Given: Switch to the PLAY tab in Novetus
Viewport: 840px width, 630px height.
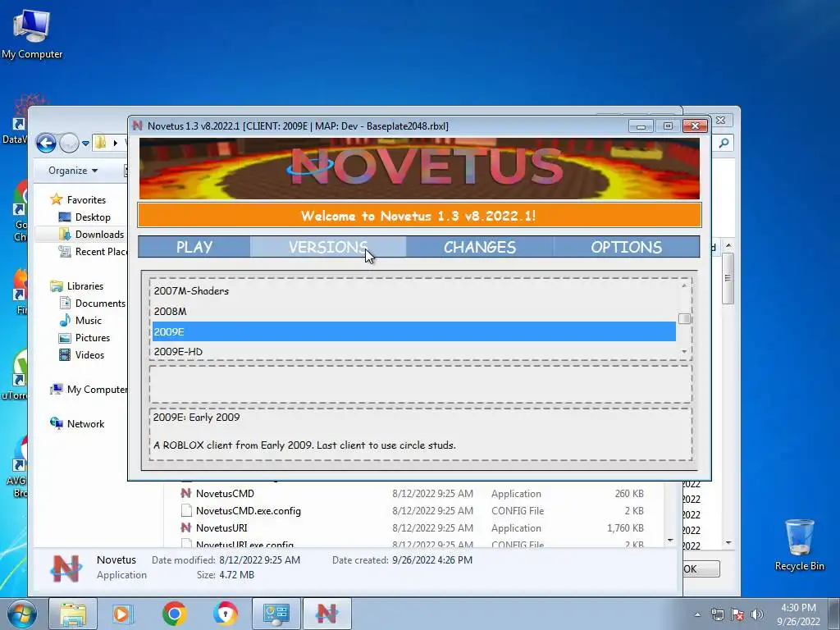Looking at the screenshot, I should tap(194, 247).
